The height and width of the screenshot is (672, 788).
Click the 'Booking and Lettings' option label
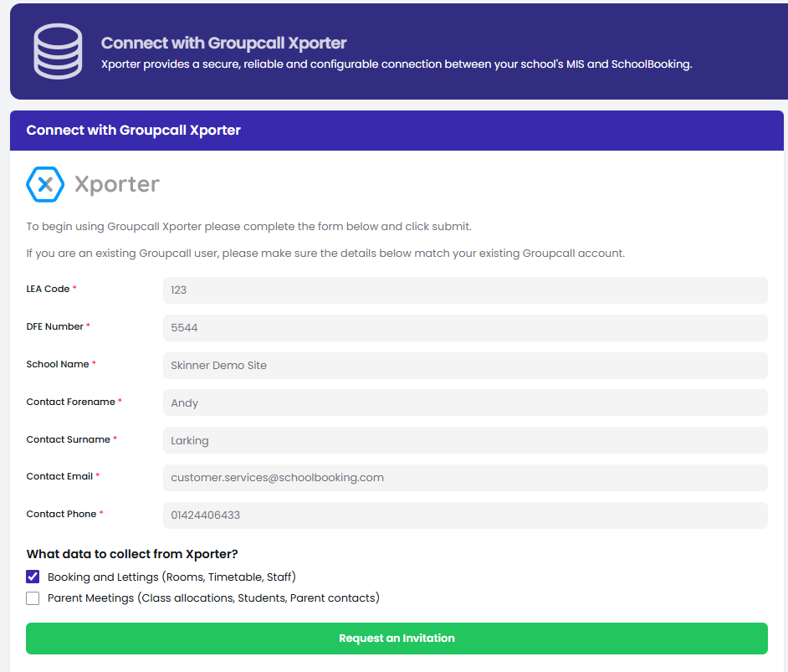click(171, 577)
